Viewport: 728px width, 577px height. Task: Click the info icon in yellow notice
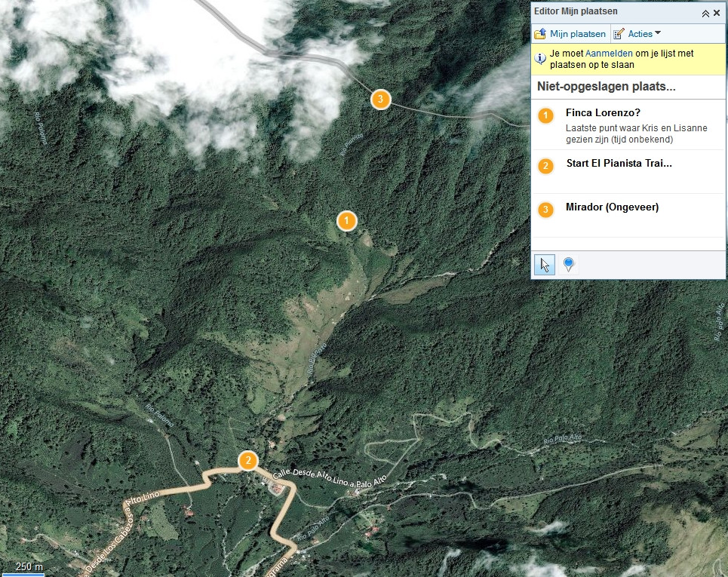(x=541, y=58)
